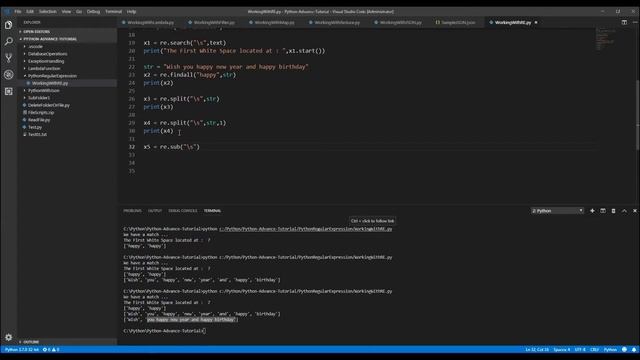Select the Terminal panel tab
This screenshot has height=360, width=640.
pyautogui.click(x=212, y=211)
